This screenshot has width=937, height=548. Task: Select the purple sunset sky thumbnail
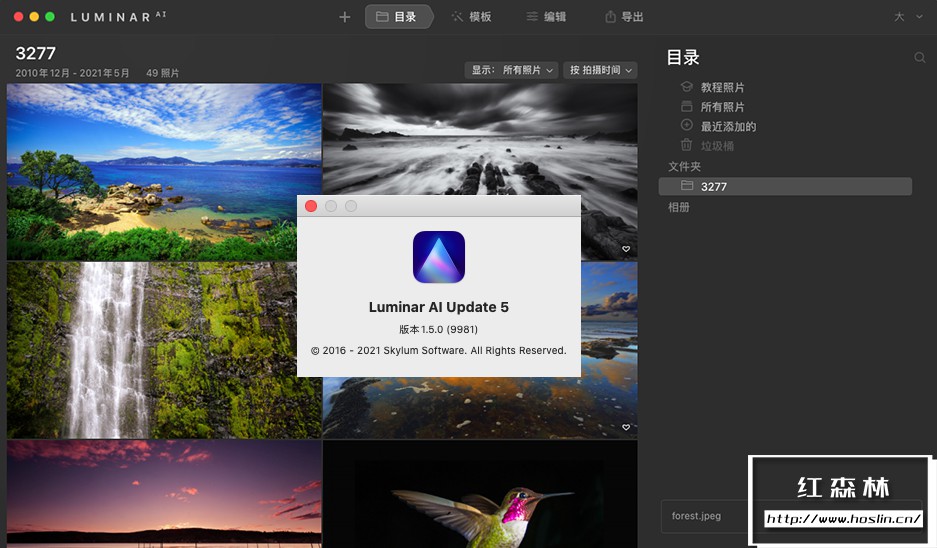164,494
